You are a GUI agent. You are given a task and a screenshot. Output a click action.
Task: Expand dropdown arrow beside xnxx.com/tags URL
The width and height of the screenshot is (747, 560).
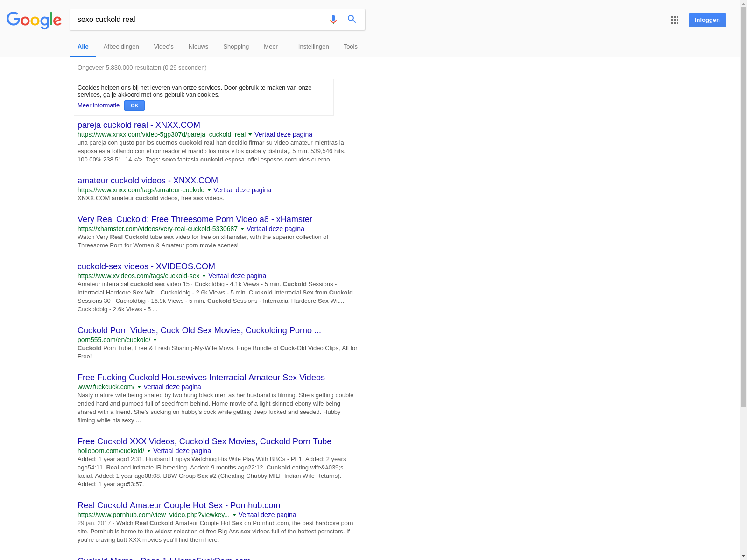click(209, 190)
